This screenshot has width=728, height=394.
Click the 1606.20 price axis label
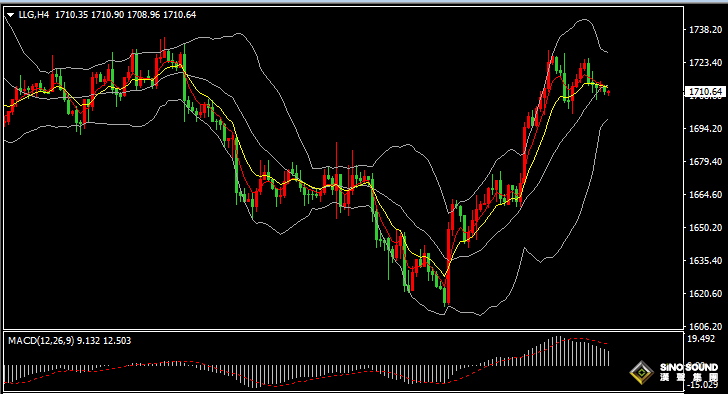pos(705,326)
